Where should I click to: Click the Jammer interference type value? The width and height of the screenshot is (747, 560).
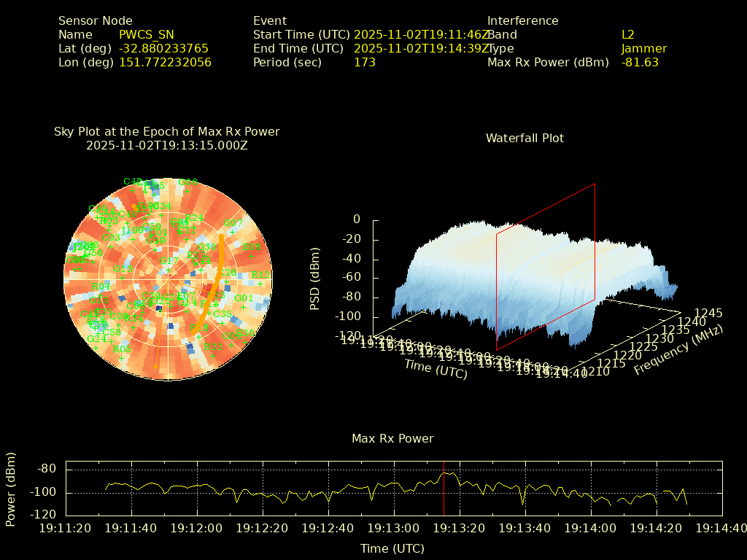point(644,49)
